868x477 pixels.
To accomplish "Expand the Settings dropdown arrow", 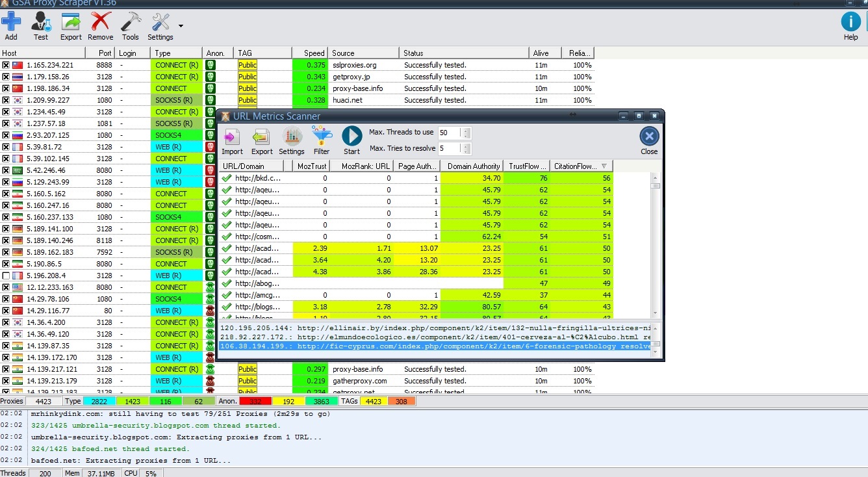I will (x=181, y=27).
